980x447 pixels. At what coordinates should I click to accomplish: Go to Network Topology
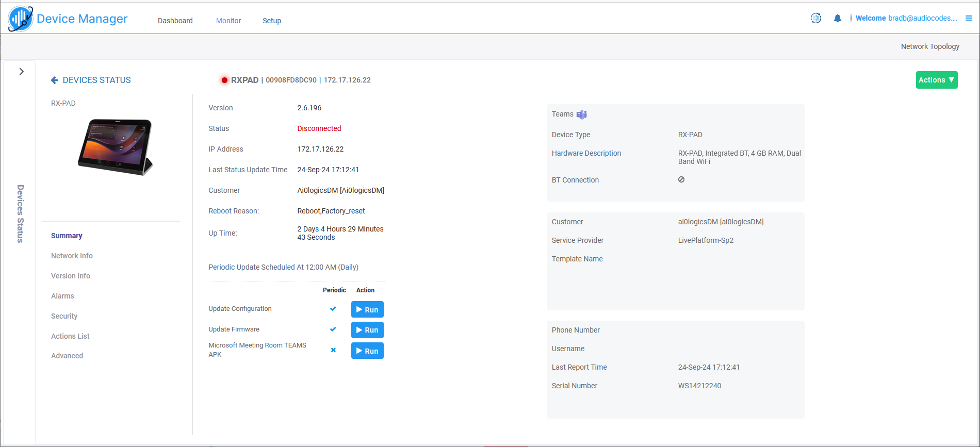pyautogui.click(x=930, y=46)
